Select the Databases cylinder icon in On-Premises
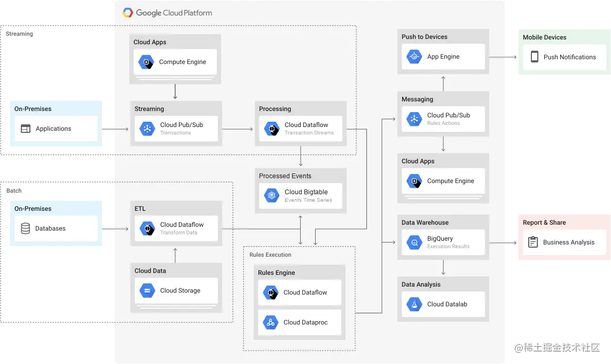Viewport: 611px width, 364px height. click(25, 228)
